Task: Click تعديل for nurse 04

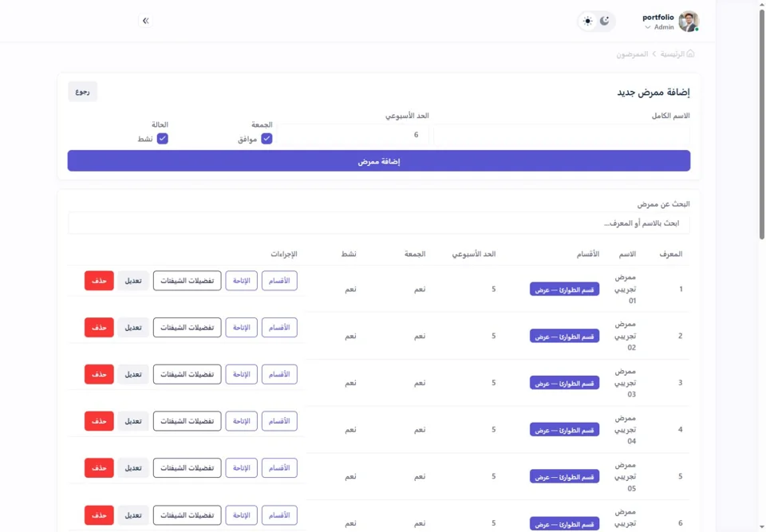Action: pos(133,421)
